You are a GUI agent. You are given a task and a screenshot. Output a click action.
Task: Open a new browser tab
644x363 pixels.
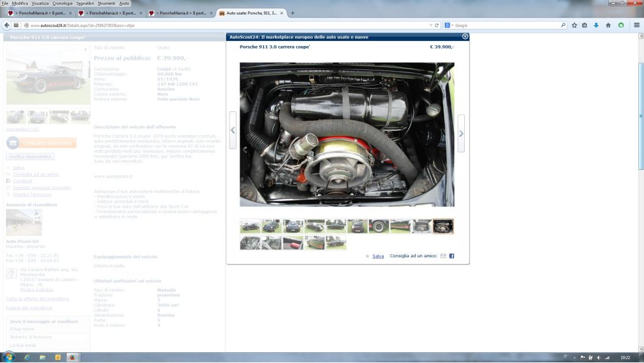pyautogui.click(x=292, y=13)
